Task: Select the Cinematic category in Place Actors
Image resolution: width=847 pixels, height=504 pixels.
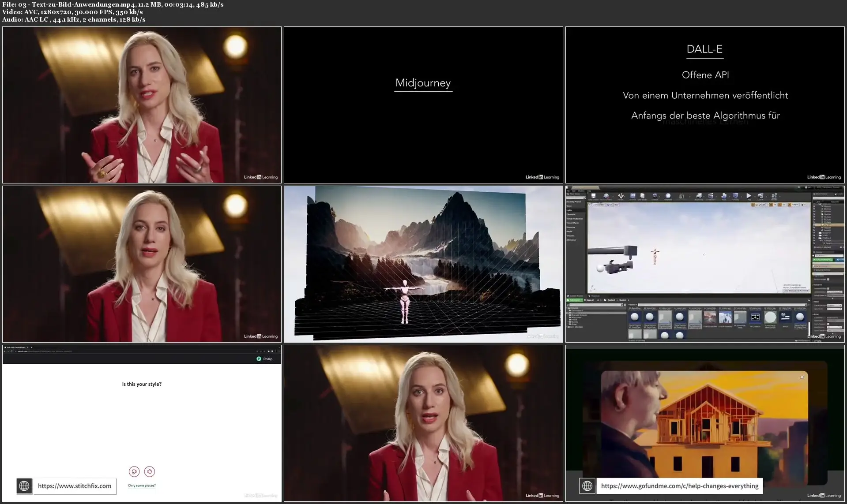Action: [571, 214]
